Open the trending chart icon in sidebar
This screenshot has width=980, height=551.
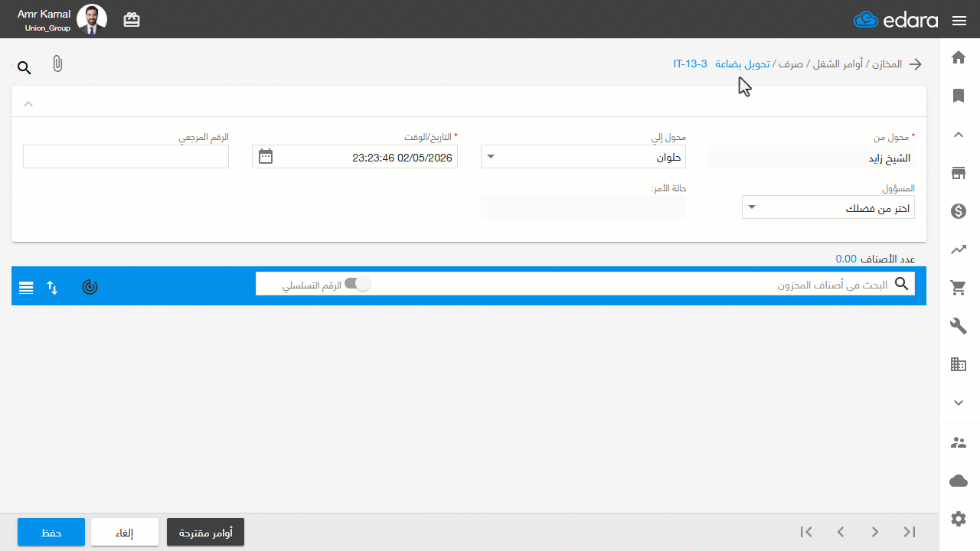coord(959,249)
